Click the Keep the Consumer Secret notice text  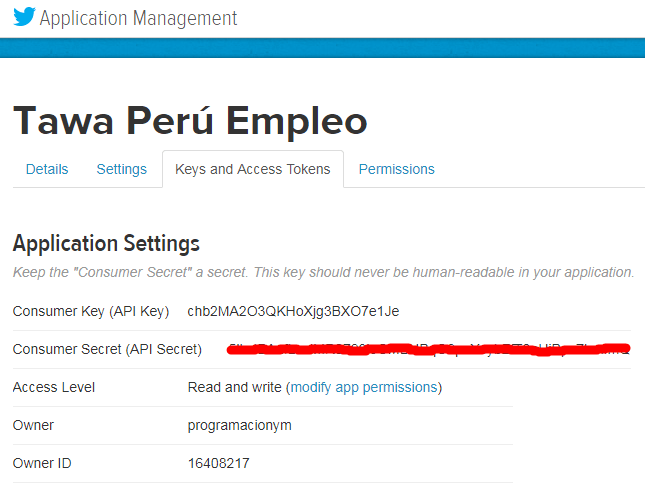coord(323,272)
